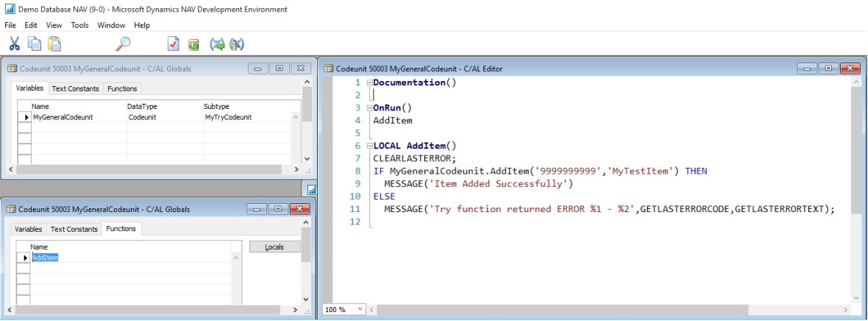Image resolution: width=868 pixels, height=321 pixels.
Task: Click the Copy toolbar icon
Action: [35, 44]
